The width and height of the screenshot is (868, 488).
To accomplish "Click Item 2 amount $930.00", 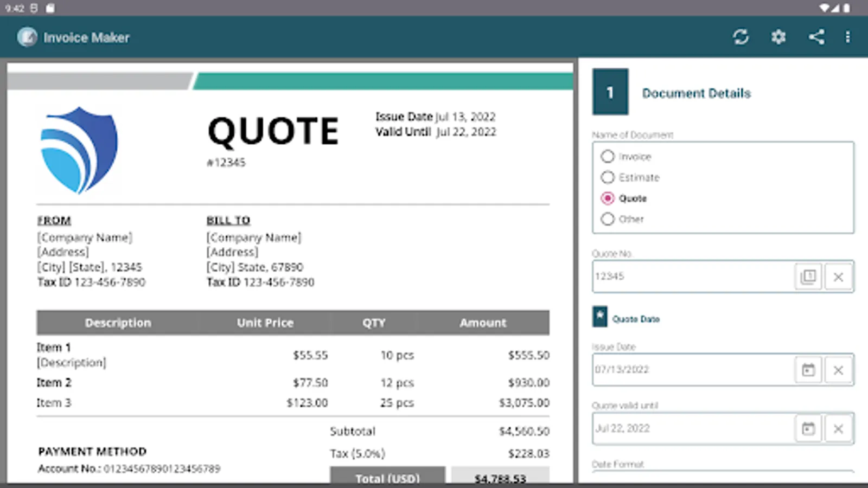I will pyautogui.click(x=529, y=383).
